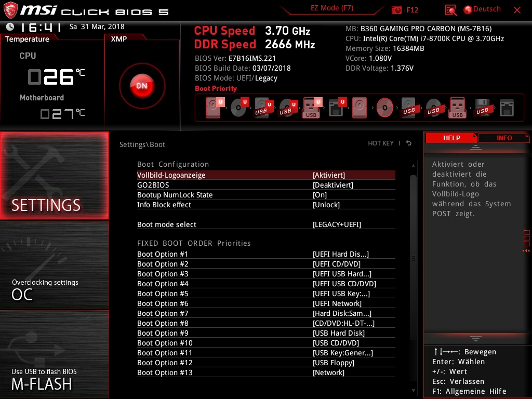Toggle Info Block effect [Unlock]

[x=266, y=205]
